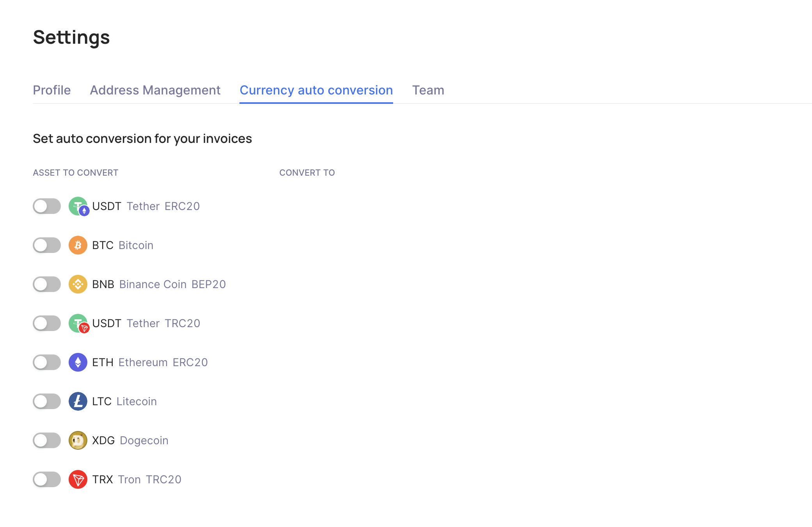The width and height of the screenshot is (812, 527).
Task: Toggle Litecoin auto conversion
Action: [47, 401]
